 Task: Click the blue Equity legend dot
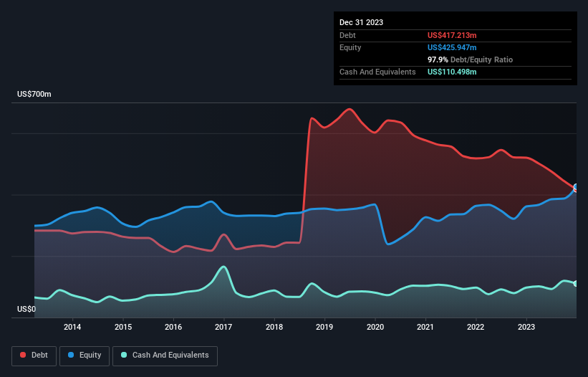tap(71, 355)
